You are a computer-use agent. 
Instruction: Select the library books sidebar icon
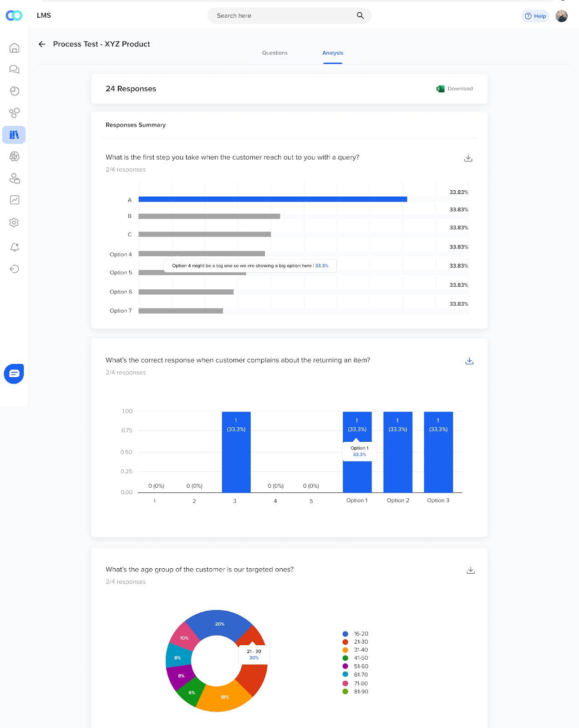click(14, 135)
